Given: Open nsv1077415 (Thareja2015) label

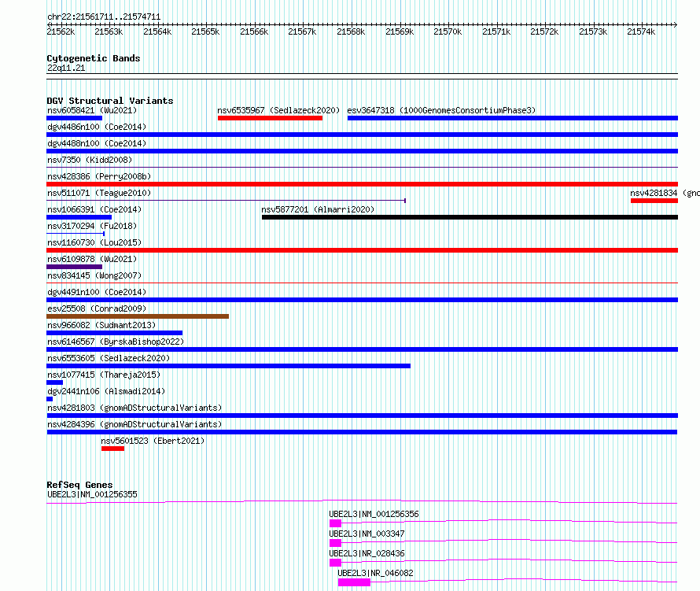Looking at the screenshot, I should [104, 375].
